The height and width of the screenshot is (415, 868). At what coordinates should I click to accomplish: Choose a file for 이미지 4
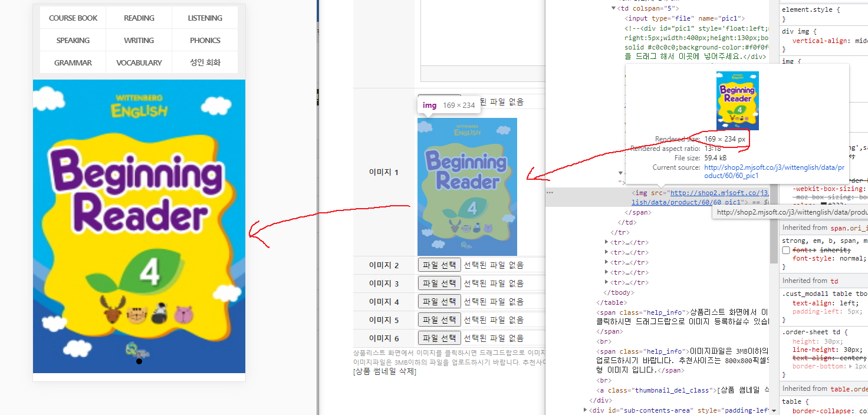[439, 302]
